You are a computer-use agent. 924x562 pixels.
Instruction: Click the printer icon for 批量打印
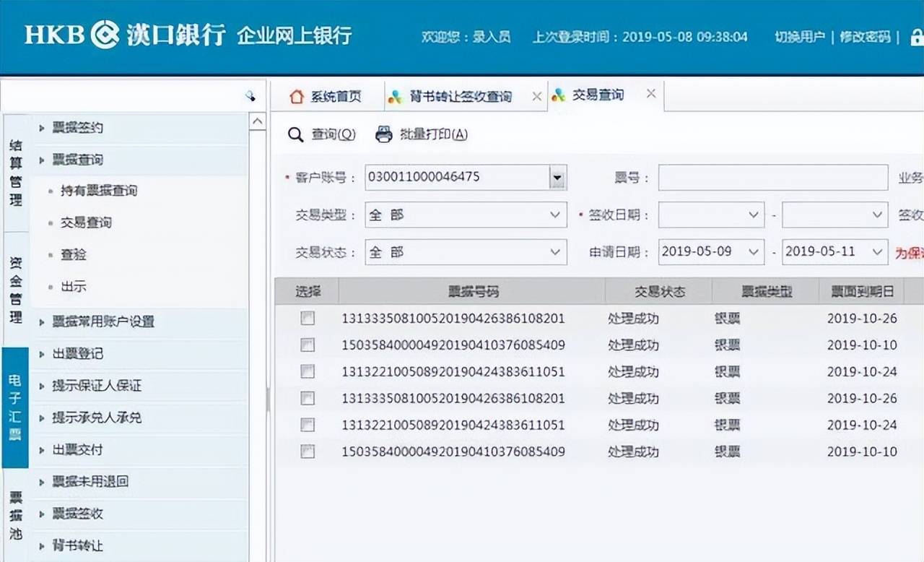[x=384, y=134]
